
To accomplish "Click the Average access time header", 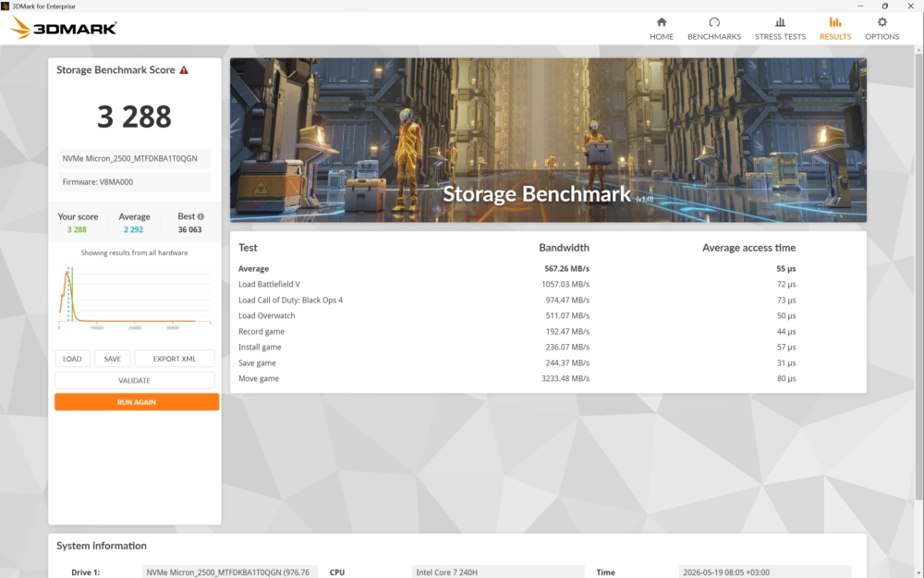I will 749,248.
